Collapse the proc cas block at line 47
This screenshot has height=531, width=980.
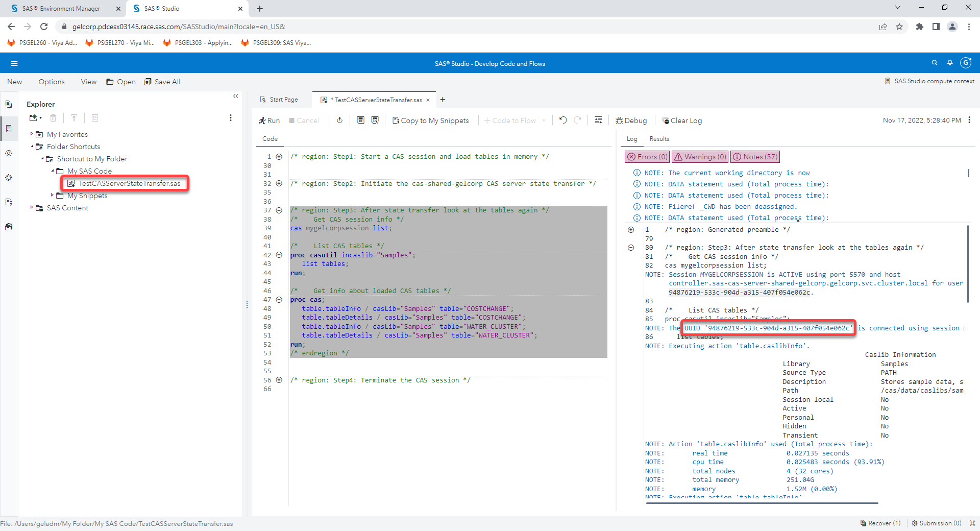click(x=279, y=300)
